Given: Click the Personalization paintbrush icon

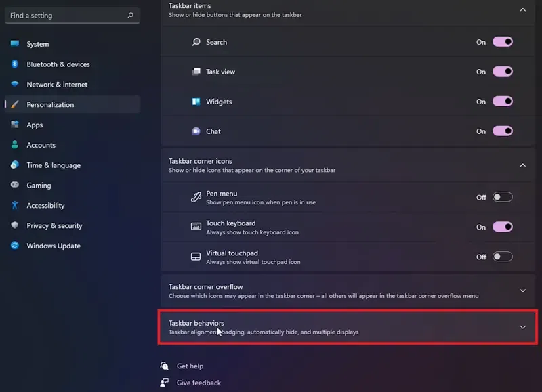Looking at the screenshot, I should coord(14,104).
